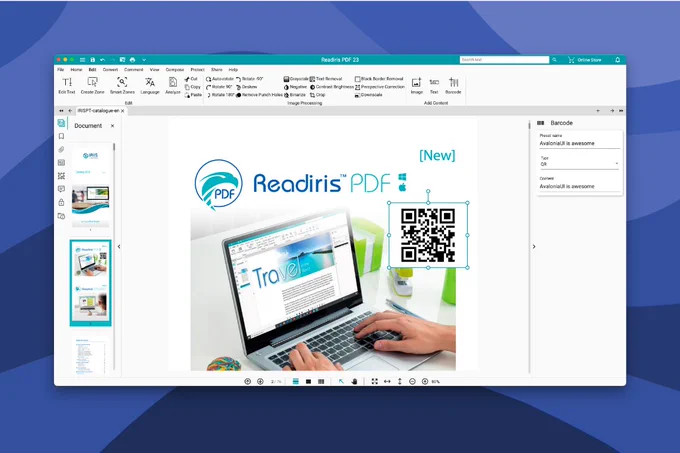The width and height of the screenshot is (680, 453).
Task: Click the Rotate -90° option
Action: click(250, 79)
